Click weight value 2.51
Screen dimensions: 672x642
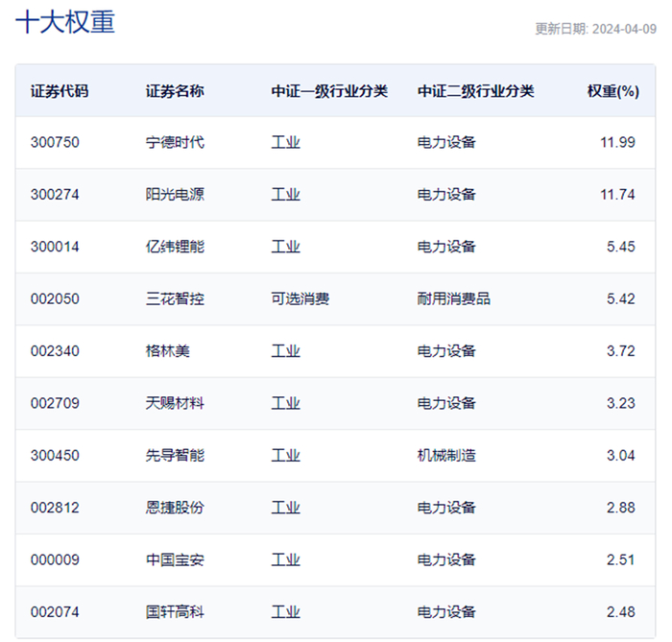[620, 559]
